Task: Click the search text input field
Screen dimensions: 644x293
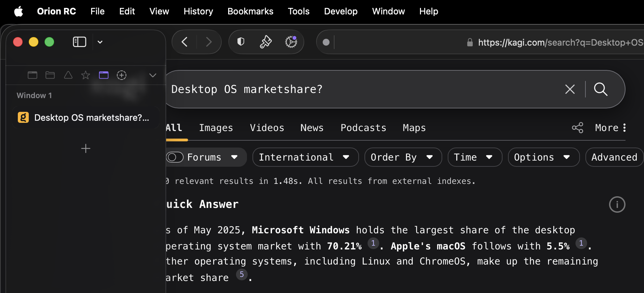Action: (x=360, y=89)
